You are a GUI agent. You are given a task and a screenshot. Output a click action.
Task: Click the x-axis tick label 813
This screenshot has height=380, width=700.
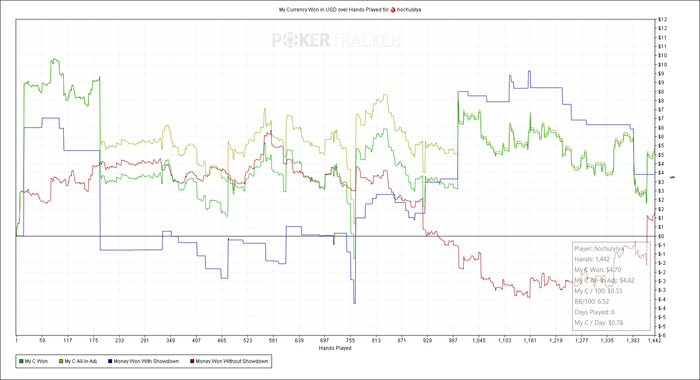pos(376,341)
